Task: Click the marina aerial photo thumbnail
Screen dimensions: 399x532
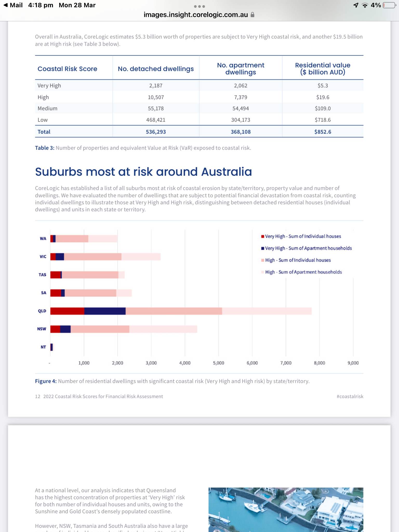Action: tap(286, 509)
